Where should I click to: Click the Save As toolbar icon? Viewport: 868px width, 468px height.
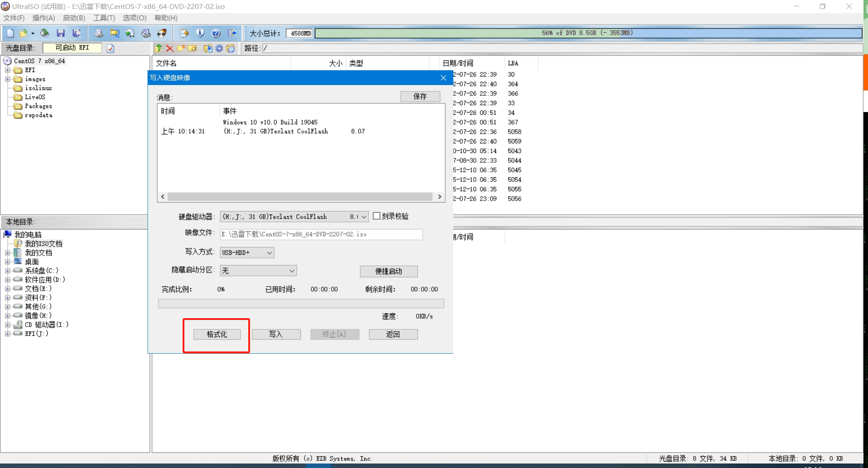click(x=77, y=33)
